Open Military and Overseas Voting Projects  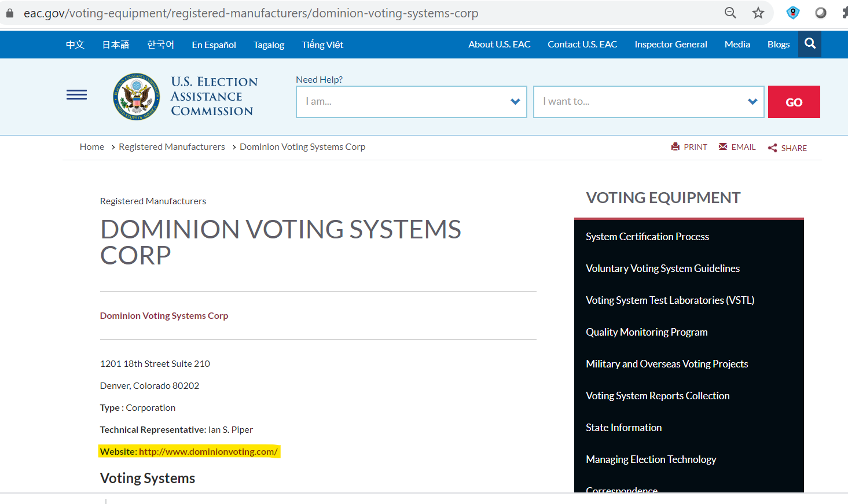[667, 364]
